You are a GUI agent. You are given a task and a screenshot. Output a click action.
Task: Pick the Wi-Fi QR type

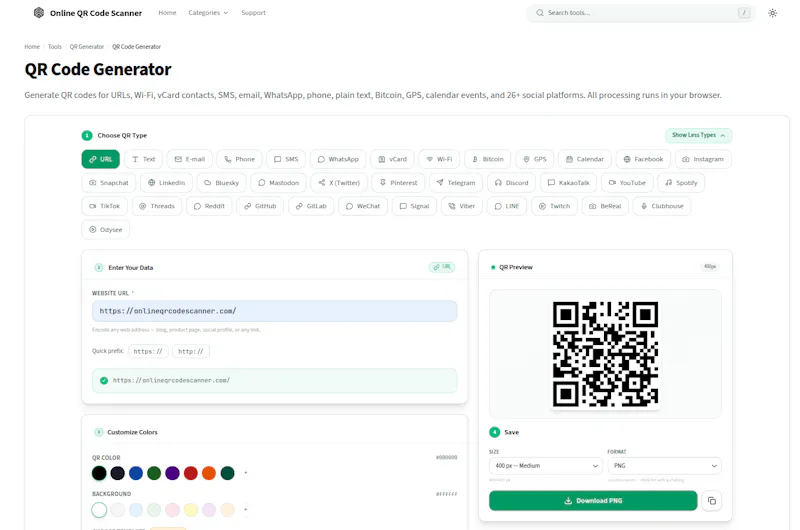coord(439,159)
